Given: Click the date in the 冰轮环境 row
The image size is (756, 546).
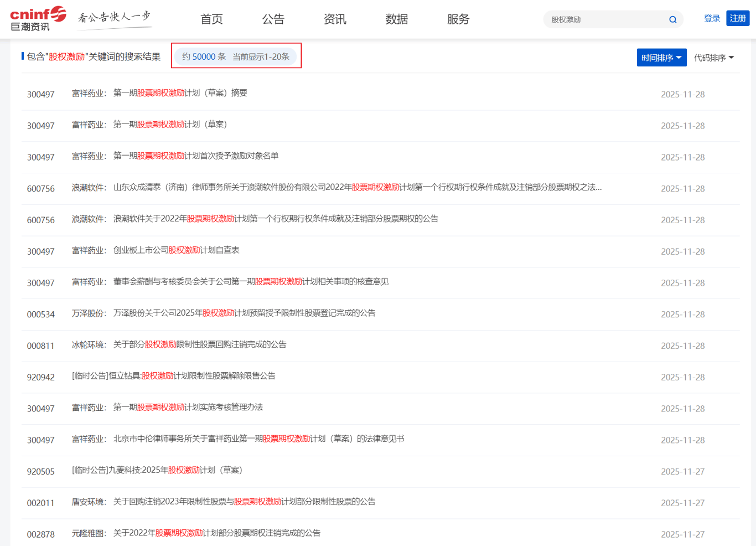Looking at the screenshot, I should 683,346.
